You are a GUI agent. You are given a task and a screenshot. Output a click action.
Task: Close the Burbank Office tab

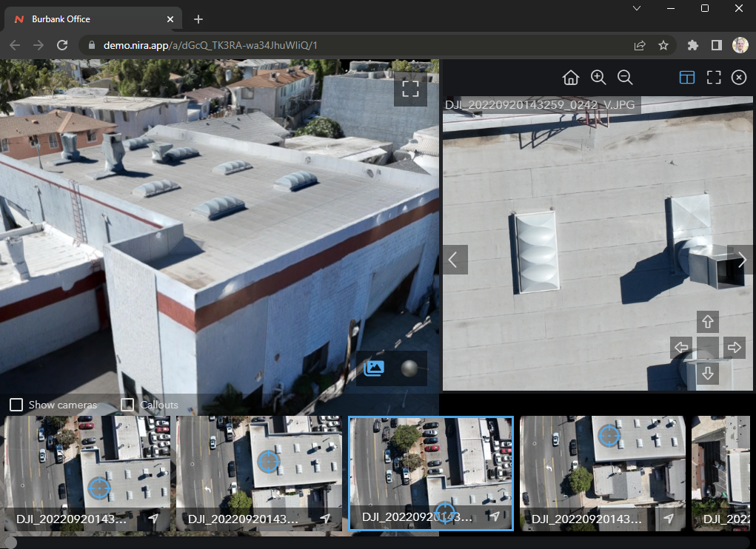(x=170, y=19)
